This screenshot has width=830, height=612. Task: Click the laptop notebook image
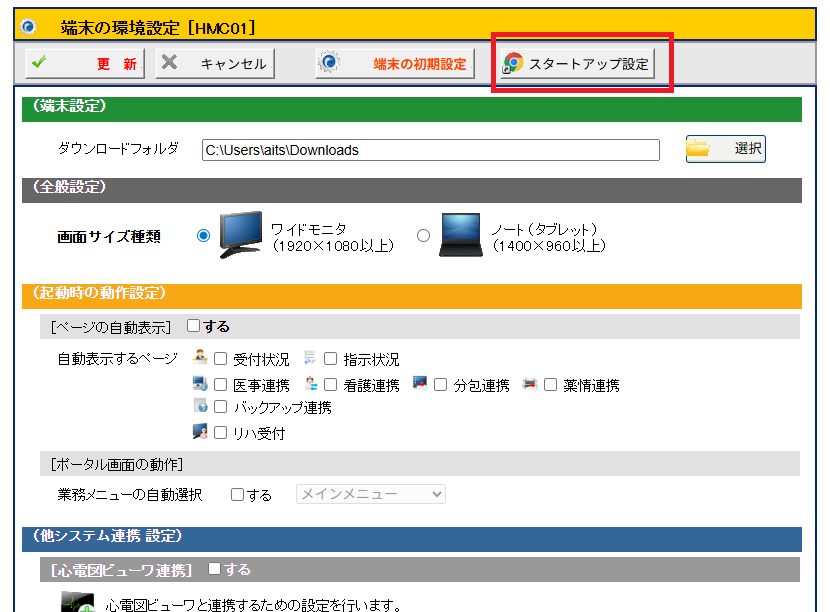pyautogui.click(x=461, y=235)
